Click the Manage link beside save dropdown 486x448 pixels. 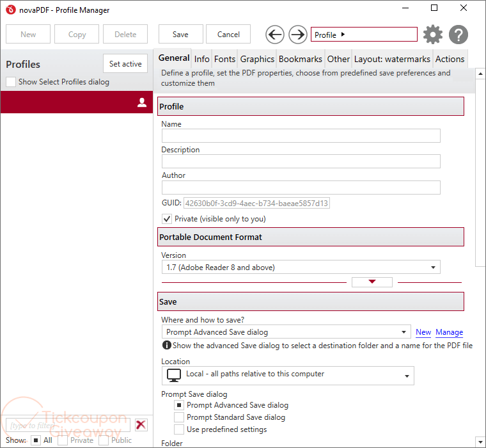449,332
